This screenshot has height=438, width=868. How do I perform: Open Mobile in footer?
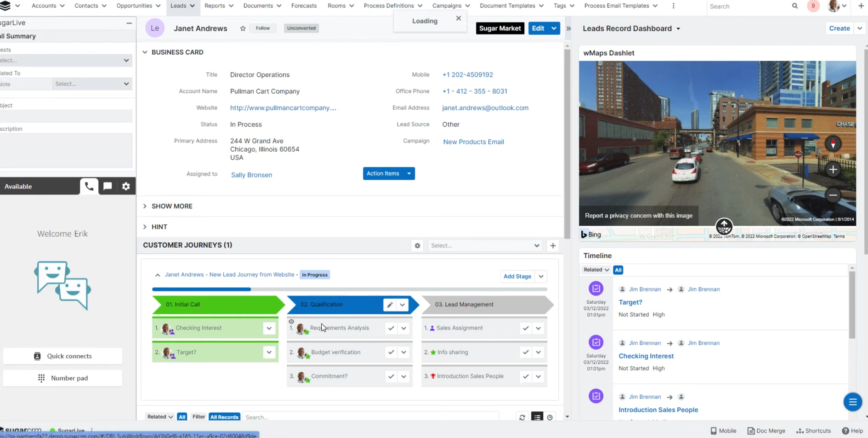click(723, 431)
